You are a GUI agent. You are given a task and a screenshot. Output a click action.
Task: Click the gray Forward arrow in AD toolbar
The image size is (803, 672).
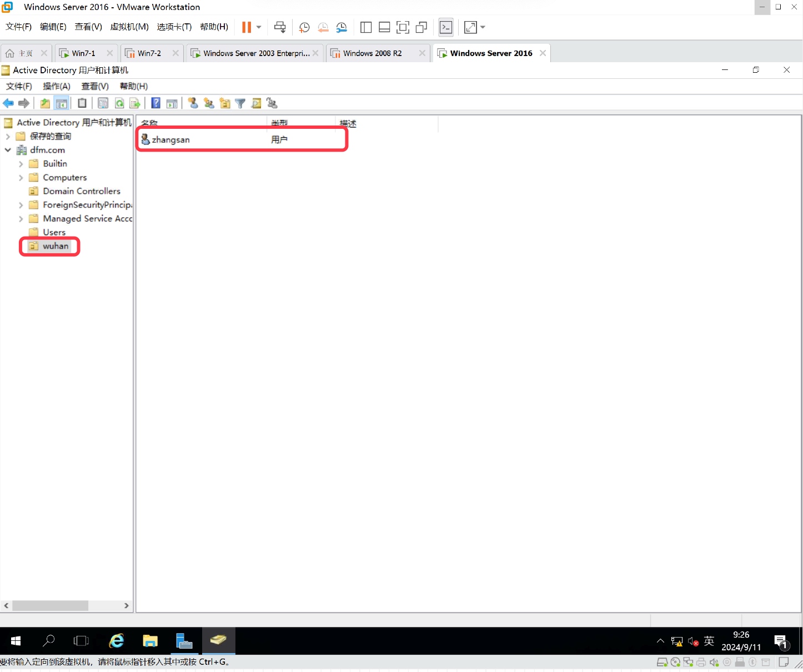(x=24, y=103)
